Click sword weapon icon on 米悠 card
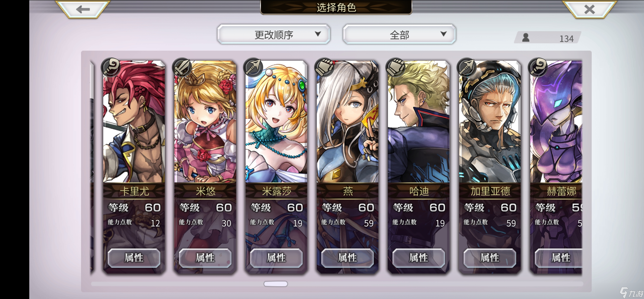 (x=182, y=67)
